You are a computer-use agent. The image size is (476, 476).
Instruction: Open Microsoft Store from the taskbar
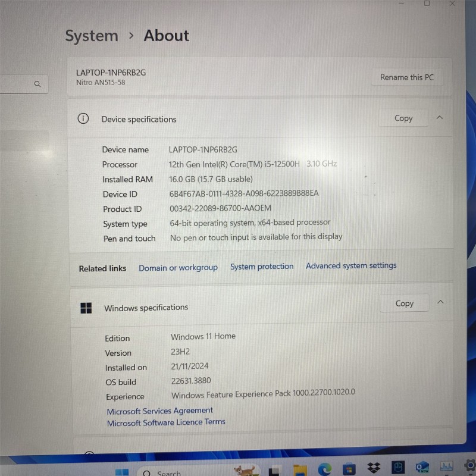click(x=349, y=469)
